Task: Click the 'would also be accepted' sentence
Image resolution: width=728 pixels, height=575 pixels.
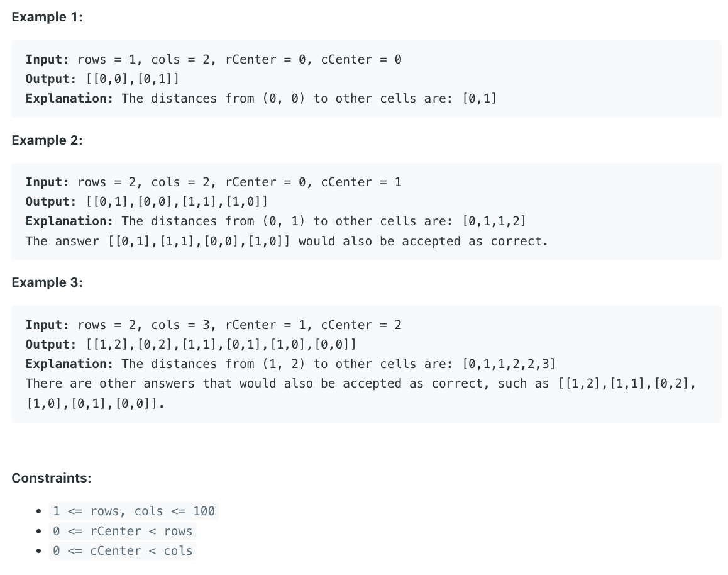Action: tap(287, 242)
